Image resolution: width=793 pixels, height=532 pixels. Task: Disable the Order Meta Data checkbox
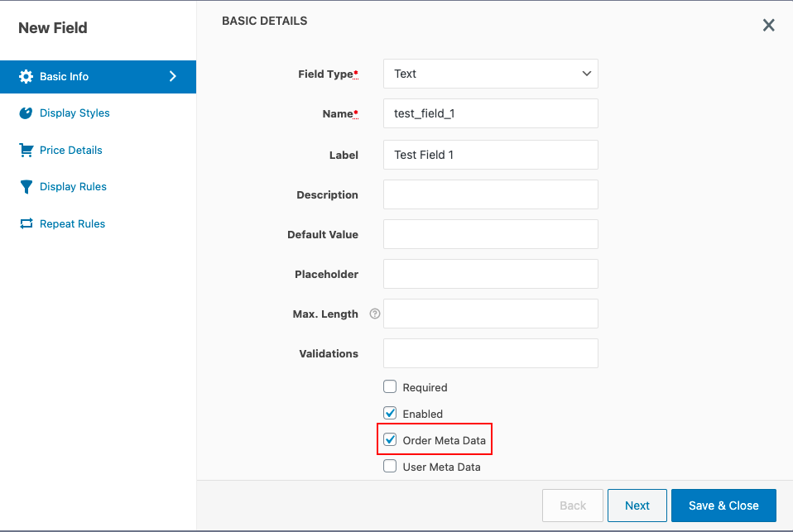[x=390, y=439]
